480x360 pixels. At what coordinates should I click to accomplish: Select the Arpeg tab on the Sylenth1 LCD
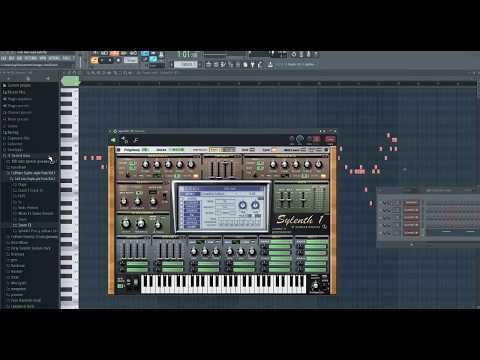(x=191, y=199)
